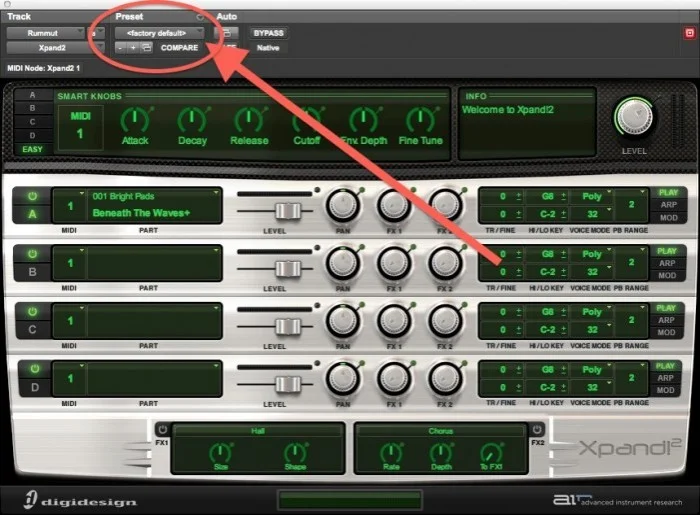Select smart knobs tab C
700x515 pixels.
[32, 122]
